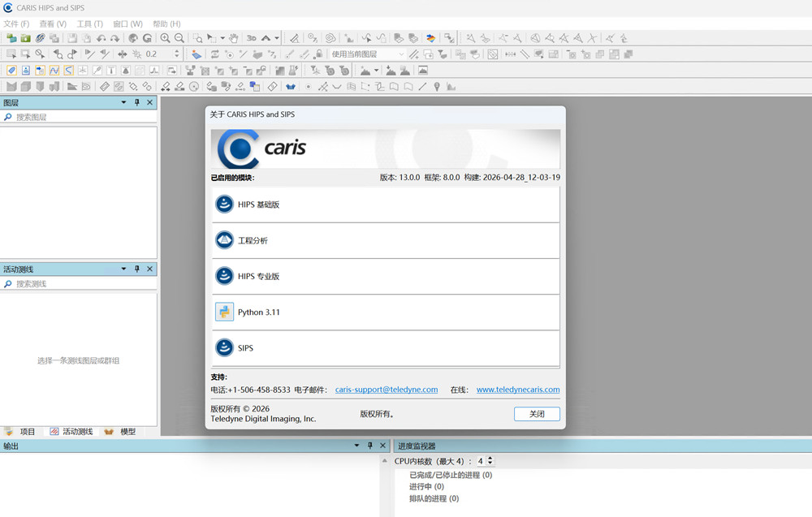Click the undo arrow icon
Image resolution: width=812 pixels, height=517 pixels.
101,38
